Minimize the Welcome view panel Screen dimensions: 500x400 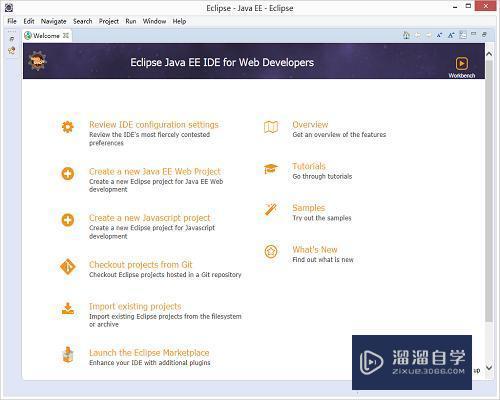[474, 34]
